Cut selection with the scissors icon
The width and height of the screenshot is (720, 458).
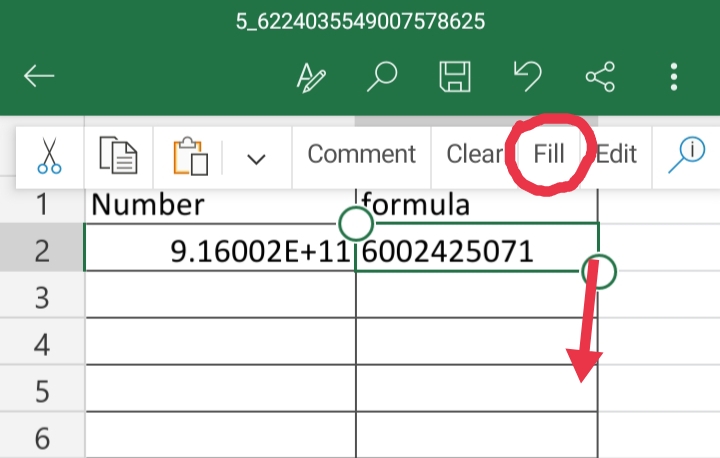point(50,155)
